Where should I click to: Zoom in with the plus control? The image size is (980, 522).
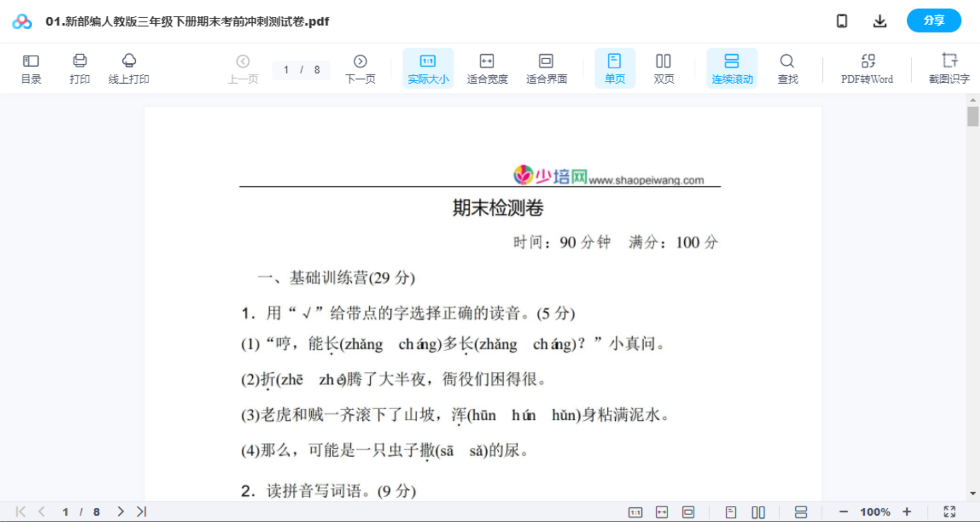pyautogui.click(x=907, y=511)
